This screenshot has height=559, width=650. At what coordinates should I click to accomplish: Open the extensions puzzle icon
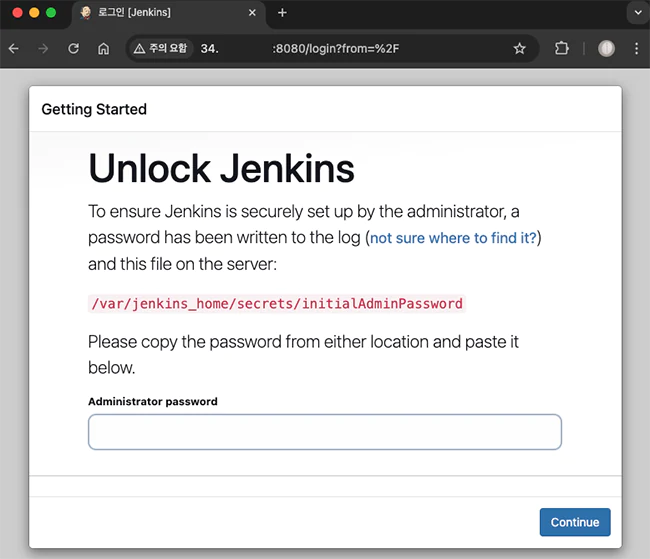(x=562, y=48)
